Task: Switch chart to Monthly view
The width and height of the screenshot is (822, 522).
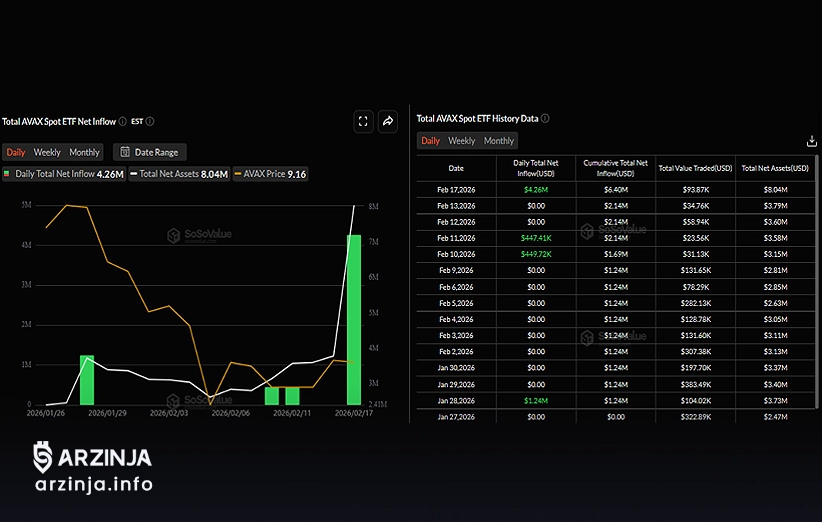Action: (84, 152)
